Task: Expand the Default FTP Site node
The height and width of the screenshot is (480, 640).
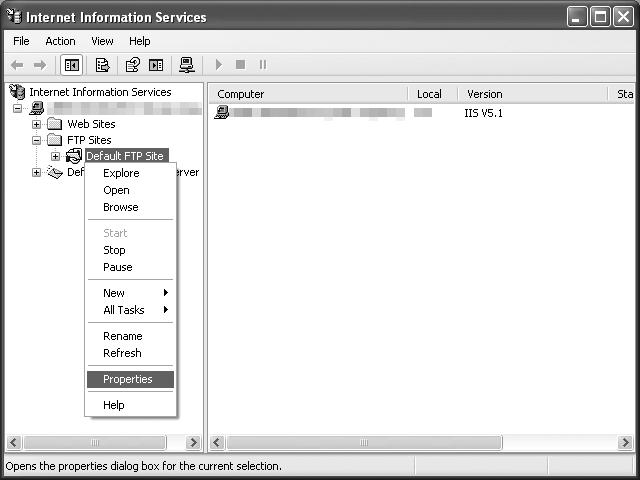Action: point(56,156)
